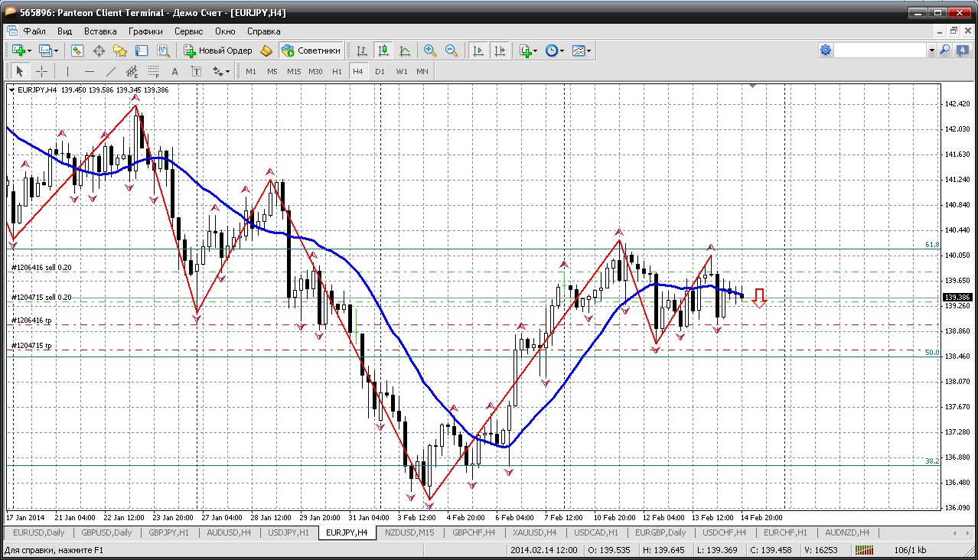Image resolution: width=978 pixels, height=560 pixels.
Task: Click the zoom in magnifier icon
Action: tap(430, 50)
